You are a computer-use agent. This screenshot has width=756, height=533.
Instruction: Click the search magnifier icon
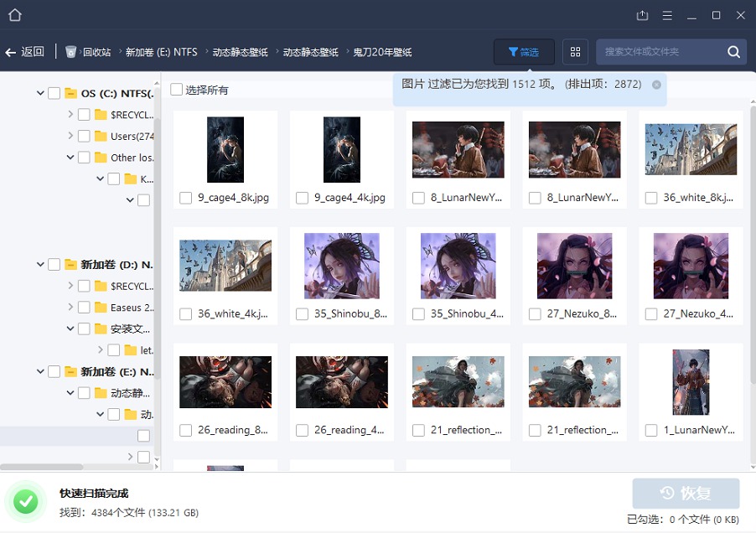click(733, 52)
